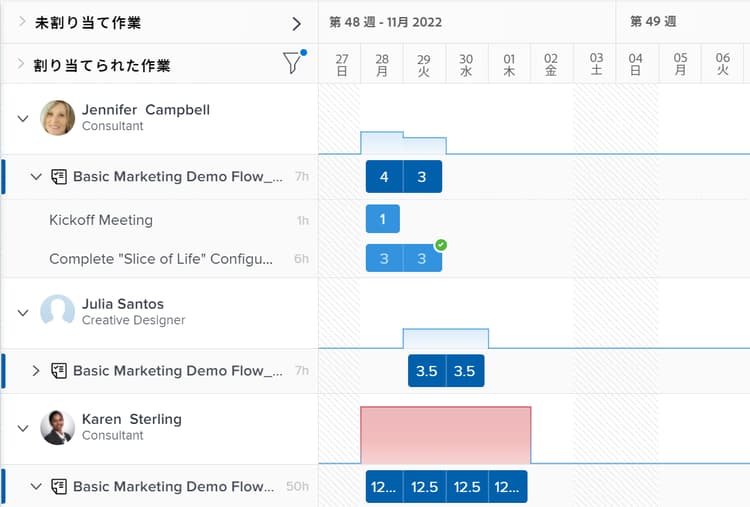Collapse Julia Santos's work list
Screen dimensions: 750x507
(21, 311)
